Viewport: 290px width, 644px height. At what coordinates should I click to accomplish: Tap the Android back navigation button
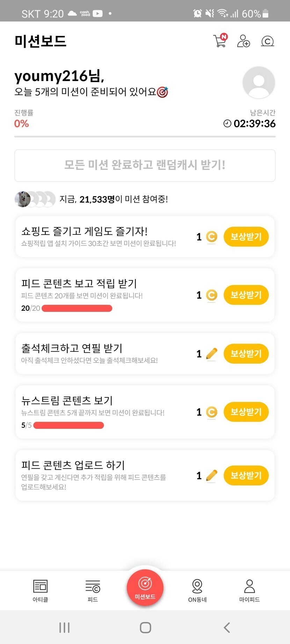coord(227,628)
